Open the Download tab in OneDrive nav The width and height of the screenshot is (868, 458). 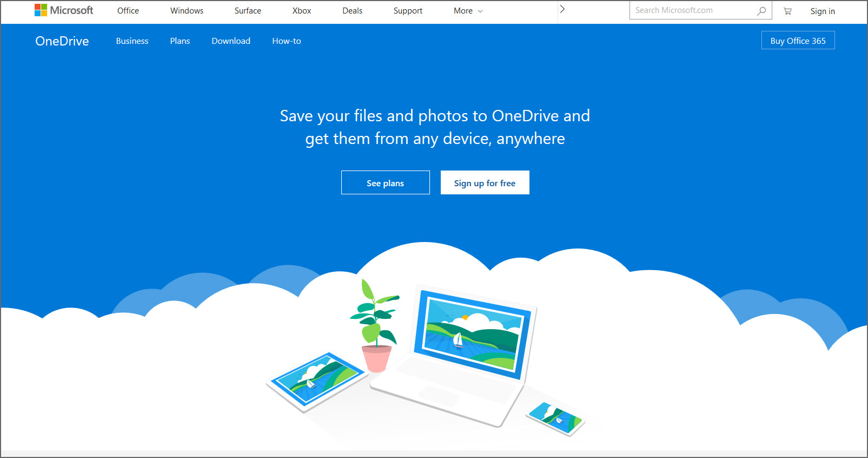[x=231, y=41]
